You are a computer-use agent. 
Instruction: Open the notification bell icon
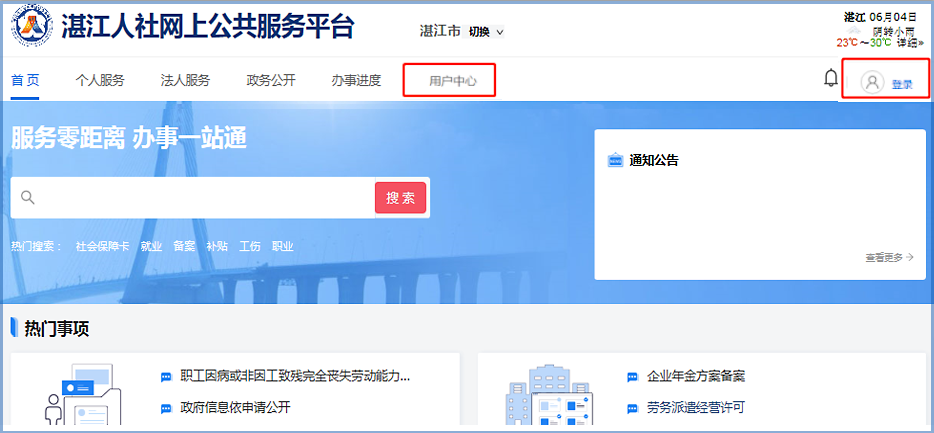tap(830, 79)
